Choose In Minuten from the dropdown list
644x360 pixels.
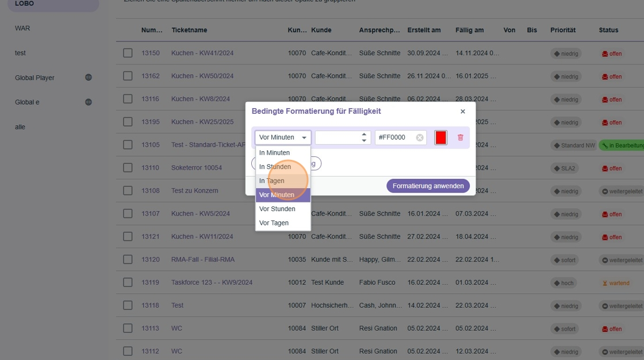pos(283,152)
